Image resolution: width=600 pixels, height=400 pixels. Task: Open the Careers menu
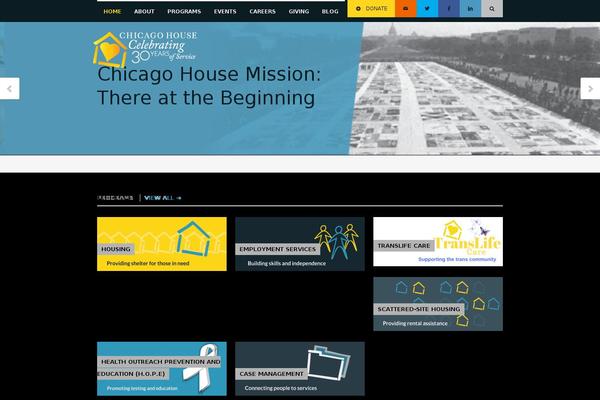tap(262, 11)
